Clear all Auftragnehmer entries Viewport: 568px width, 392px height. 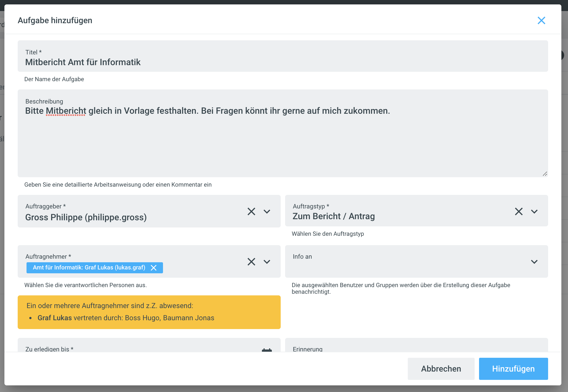(x=251, y=262)
